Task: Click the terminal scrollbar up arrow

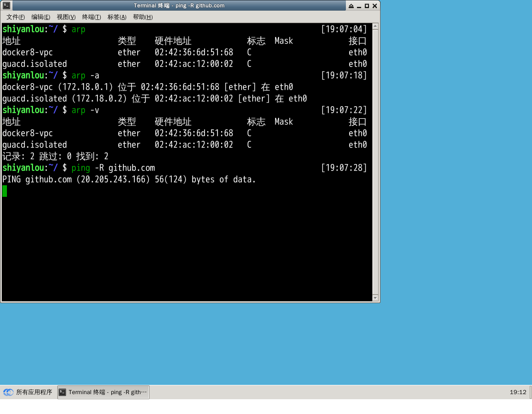Action: [375, 27]
